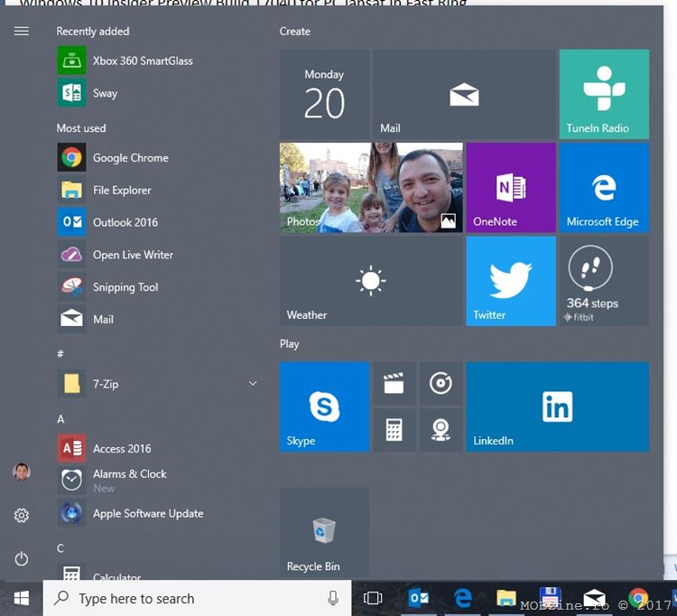Screen dimensions: 677x616
Task: Open the Mail live tile
Action: [x=464, y=94]
